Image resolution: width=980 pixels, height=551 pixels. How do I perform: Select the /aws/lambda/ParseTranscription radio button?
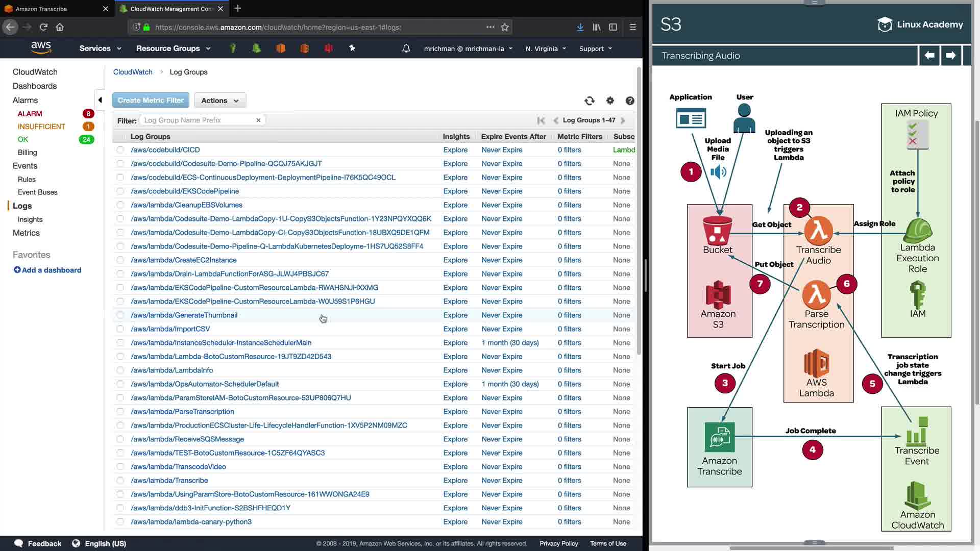pyautogui.click(x=120, y=412)
